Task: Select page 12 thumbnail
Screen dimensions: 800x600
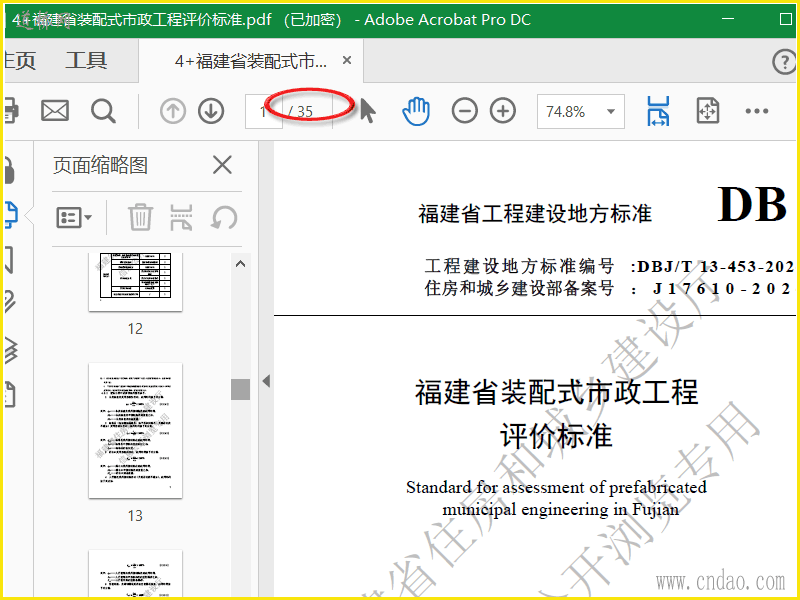Action: pyautogui.click(x=135, y=282)
